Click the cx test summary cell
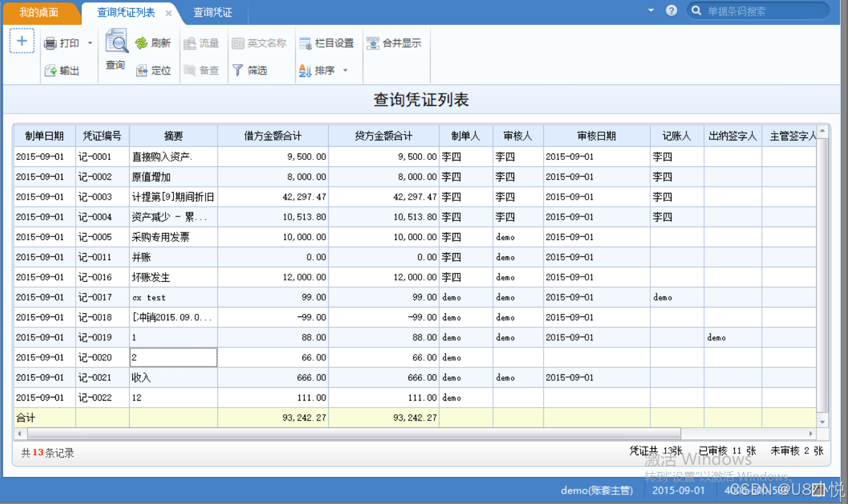 [x=173, y=297]
